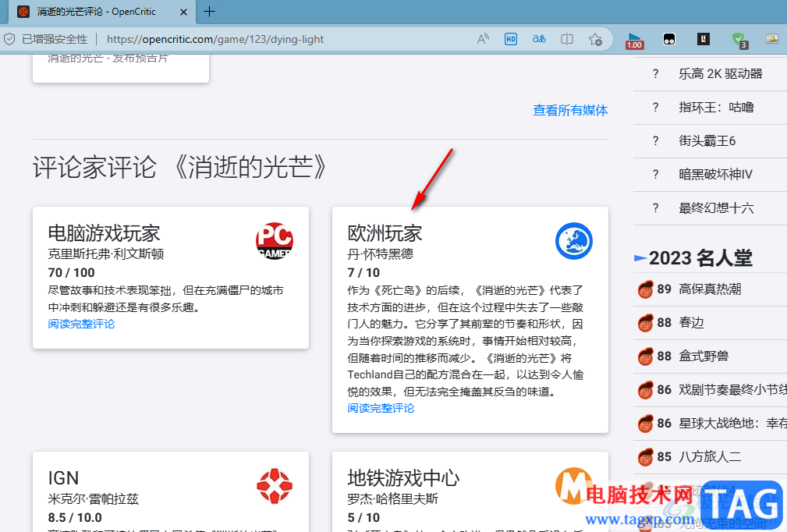Close the OpenCritic tab
787x532 pixels.
click(184, 12)
